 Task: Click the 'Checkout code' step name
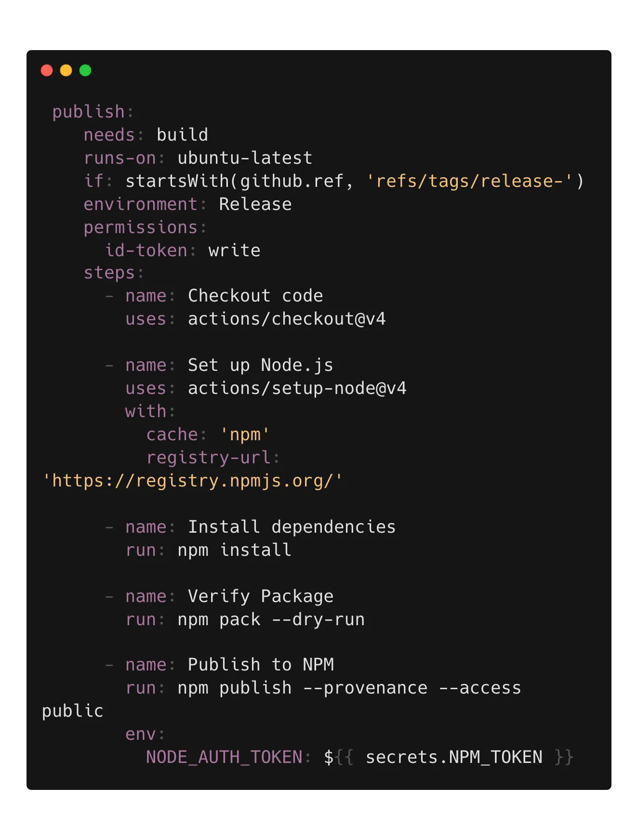tap(255, 296)
